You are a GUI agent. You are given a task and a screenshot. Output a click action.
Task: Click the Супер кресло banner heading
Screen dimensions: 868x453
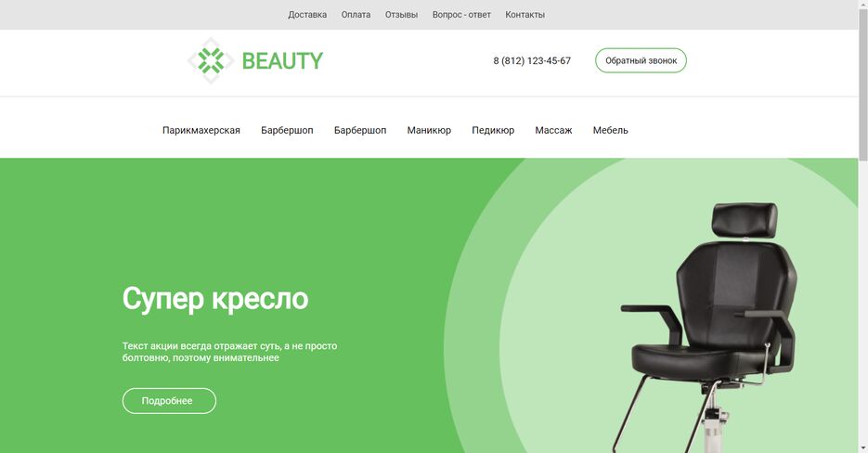[x=215, y=299]
